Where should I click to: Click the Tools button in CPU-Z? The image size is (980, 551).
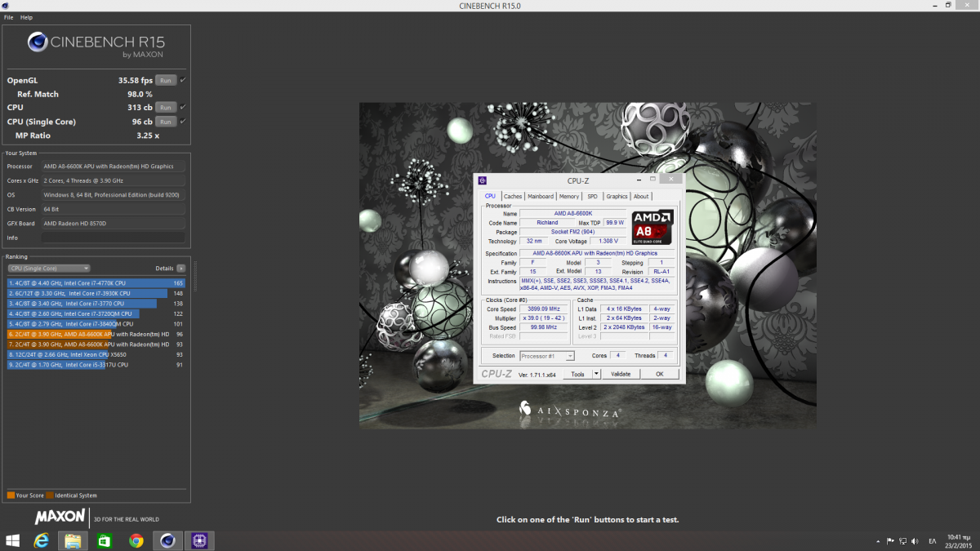coord(577,374)
